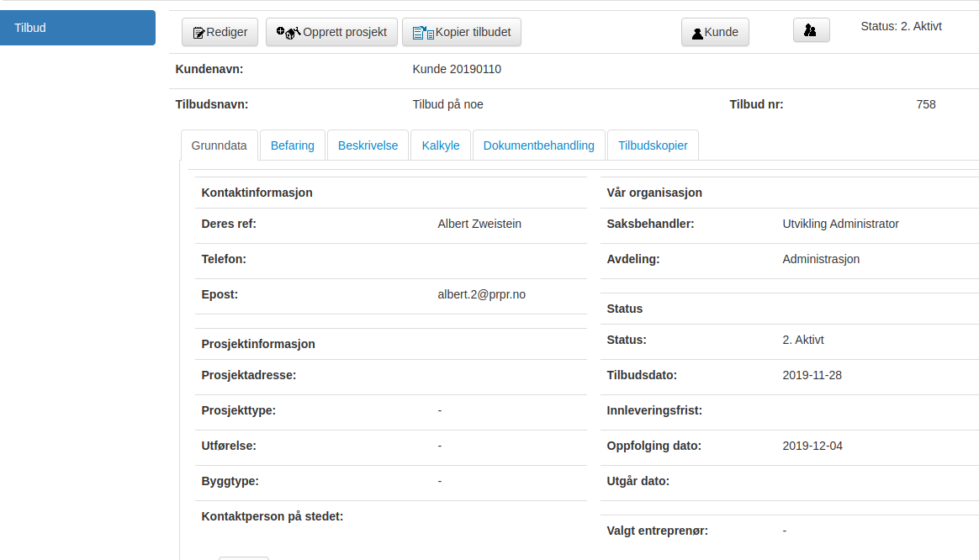Select Tilbud in the left sidebar
The height and width of the screenshot is (560, 979).
[x=77, y=28]
